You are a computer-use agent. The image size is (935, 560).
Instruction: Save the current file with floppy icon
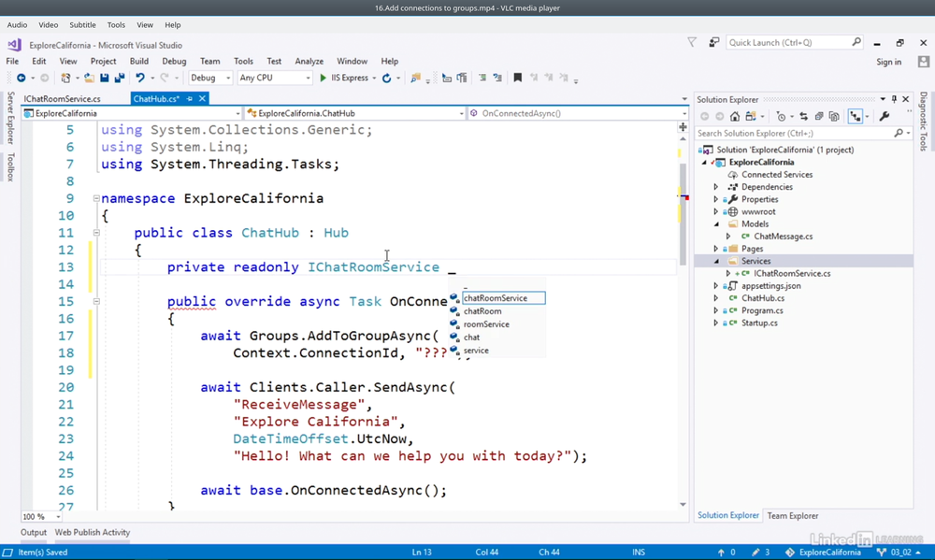105,79
